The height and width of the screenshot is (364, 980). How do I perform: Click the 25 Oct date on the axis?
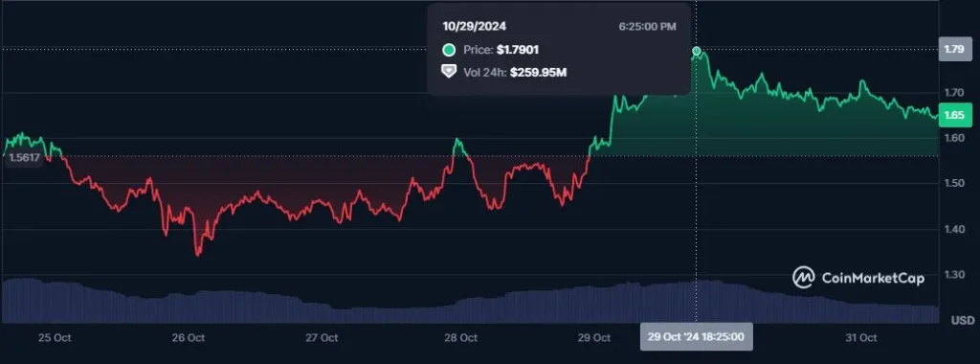pyautogui.click(x=55, y=338)
